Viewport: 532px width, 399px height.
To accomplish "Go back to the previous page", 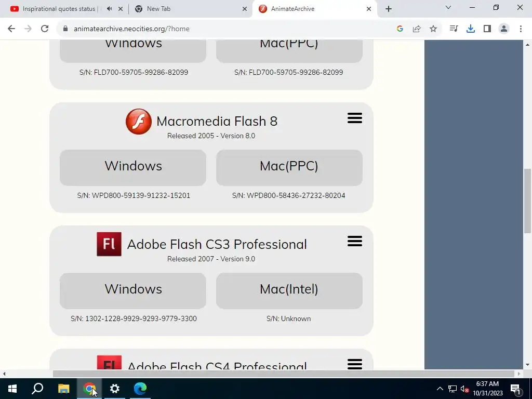I will (11, 29).
